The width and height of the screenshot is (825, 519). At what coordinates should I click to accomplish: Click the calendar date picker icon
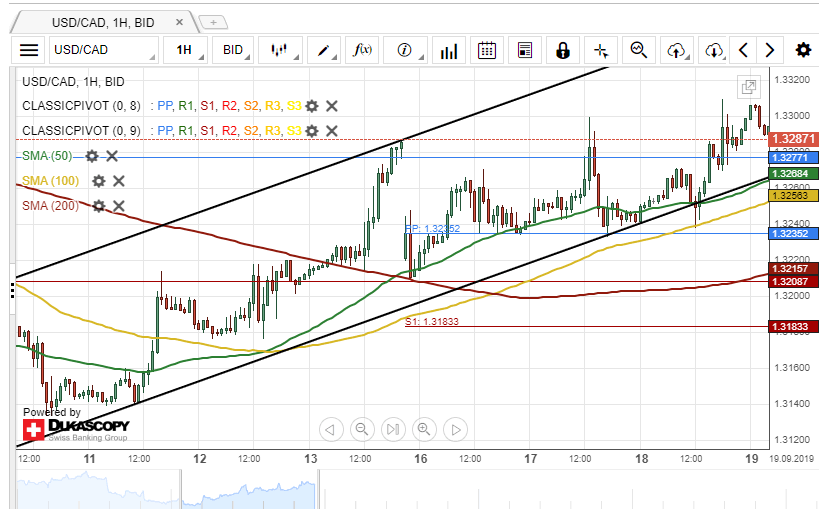click(487, 50)
